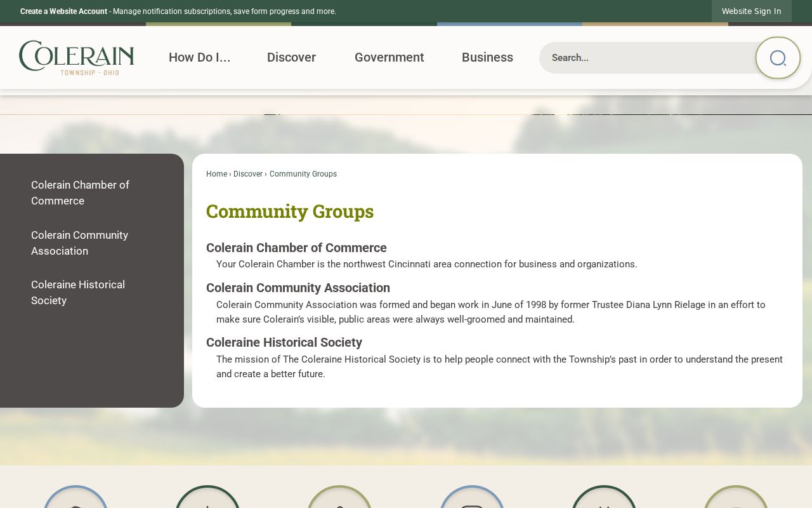
Task: Click Create a Website Account link
Action: tap(63, 11)
